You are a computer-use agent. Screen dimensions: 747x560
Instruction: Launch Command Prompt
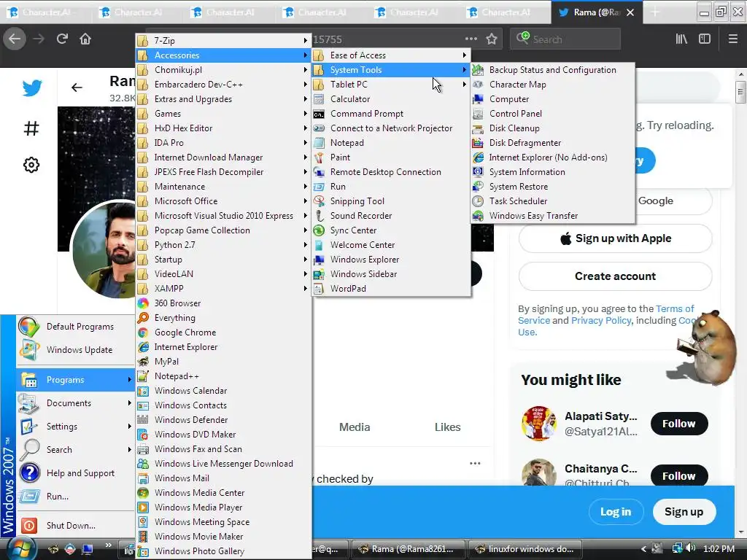[391, 113]
